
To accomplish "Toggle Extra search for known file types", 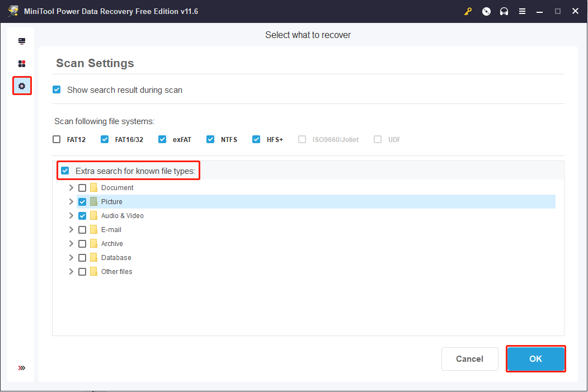I will pyautogui.click(x=65, y=171).
